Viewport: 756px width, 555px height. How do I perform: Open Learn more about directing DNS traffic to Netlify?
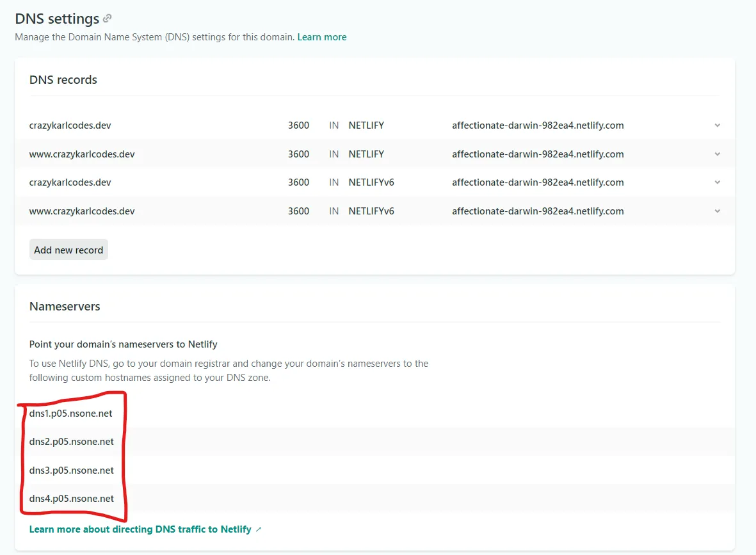140,529
